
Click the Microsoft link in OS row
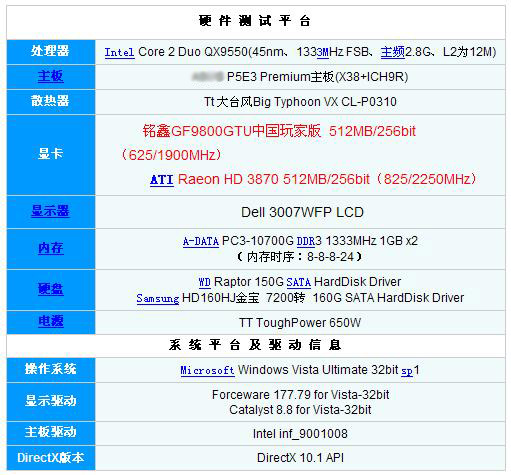click(207, 370)
